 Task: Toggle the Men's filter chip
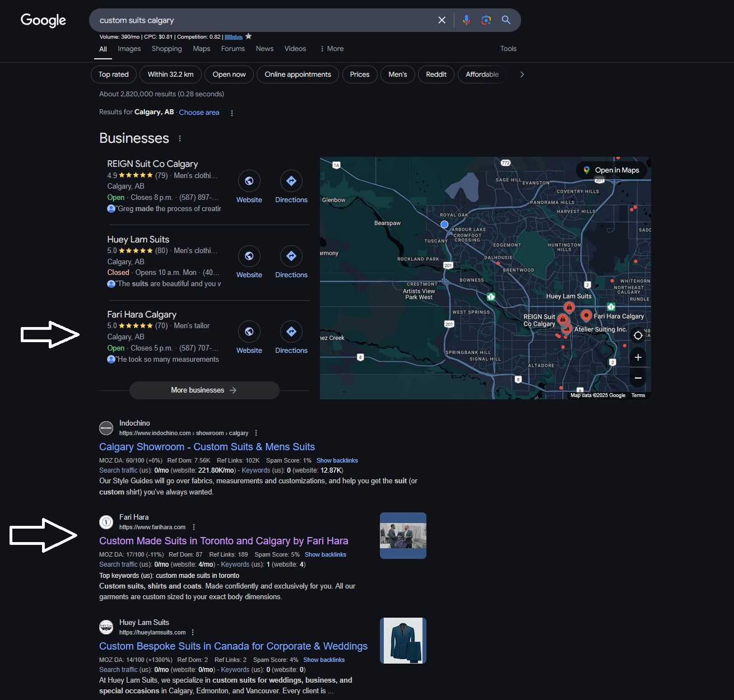point(398,74)
